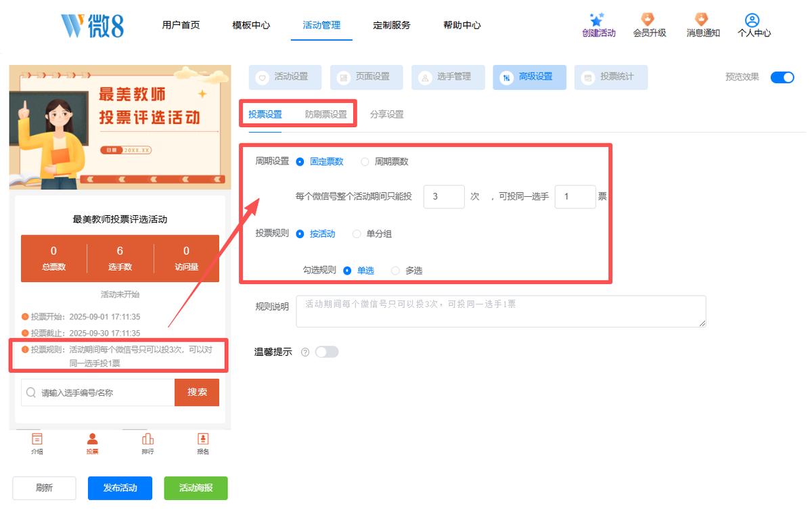Open 个人中心 profile icon
Viewport: 812px width, 525px height.
coord(752,20)
